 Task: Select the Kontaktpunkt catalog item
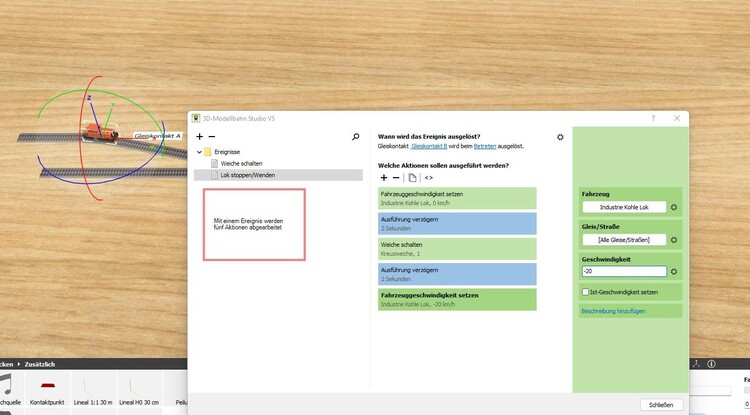point(47,390)
